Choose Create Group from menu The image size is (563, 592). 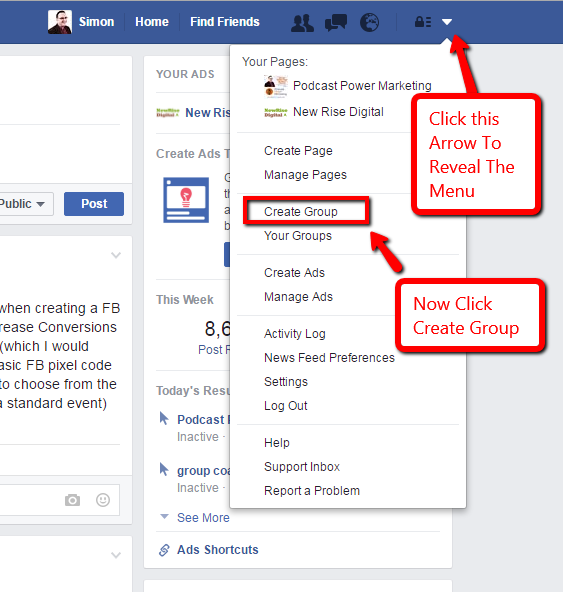(301, 212)
